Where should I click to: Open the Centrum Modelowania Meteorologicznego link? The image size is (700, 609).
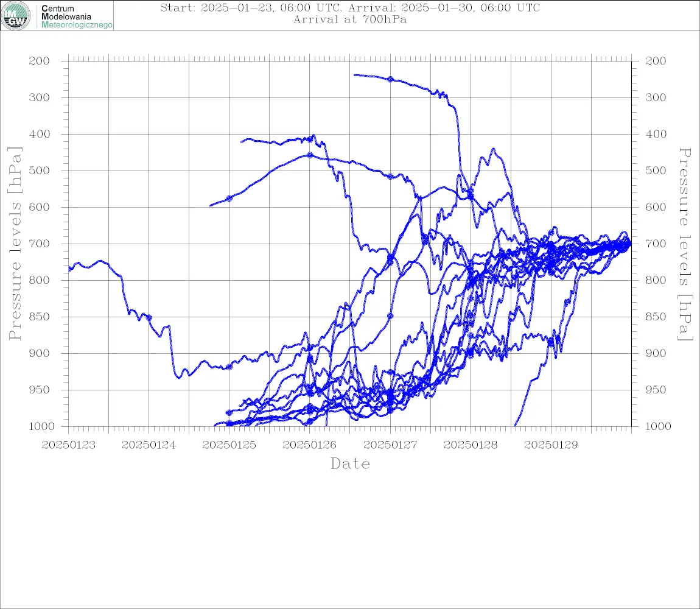[77, 16]
